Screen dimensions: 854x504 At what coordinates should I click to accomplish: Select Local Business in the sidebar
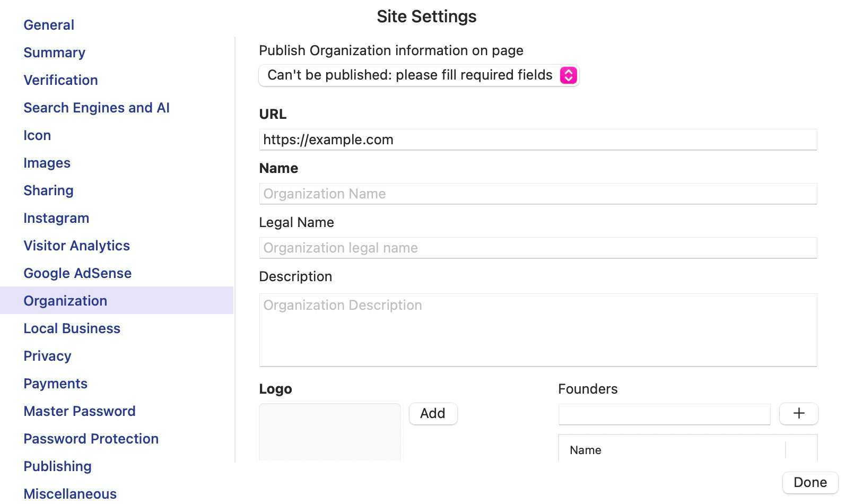click(72, 328)
